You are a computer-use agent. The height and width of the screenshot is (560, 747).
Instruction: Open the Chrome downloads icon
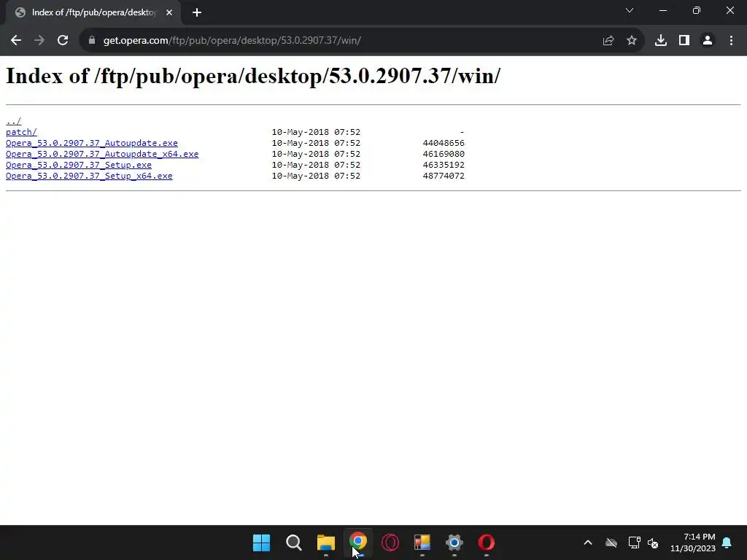click(661, 41)
